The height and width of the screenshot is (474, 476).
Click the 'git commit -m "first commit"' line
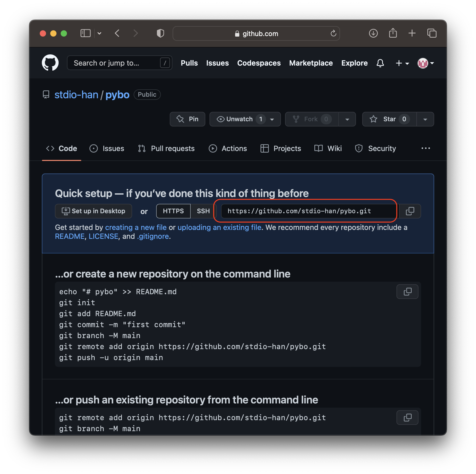122,325
